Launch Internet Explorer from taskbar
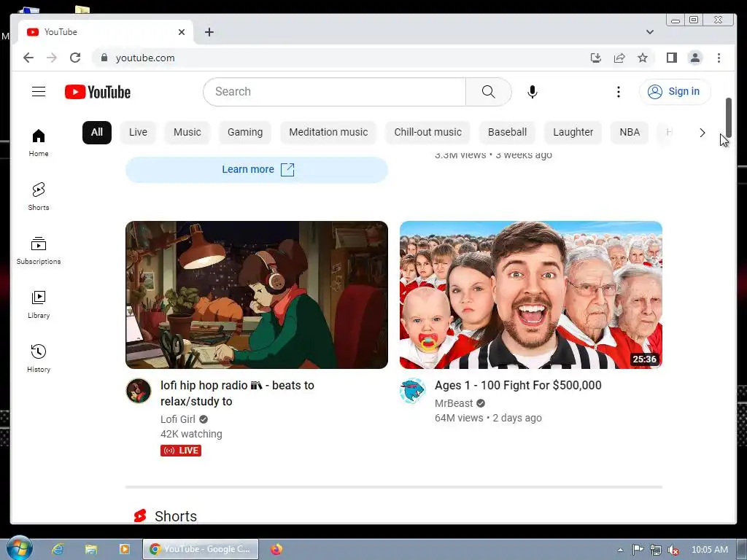Screen dimensions: 747x560 pos(58,549)
